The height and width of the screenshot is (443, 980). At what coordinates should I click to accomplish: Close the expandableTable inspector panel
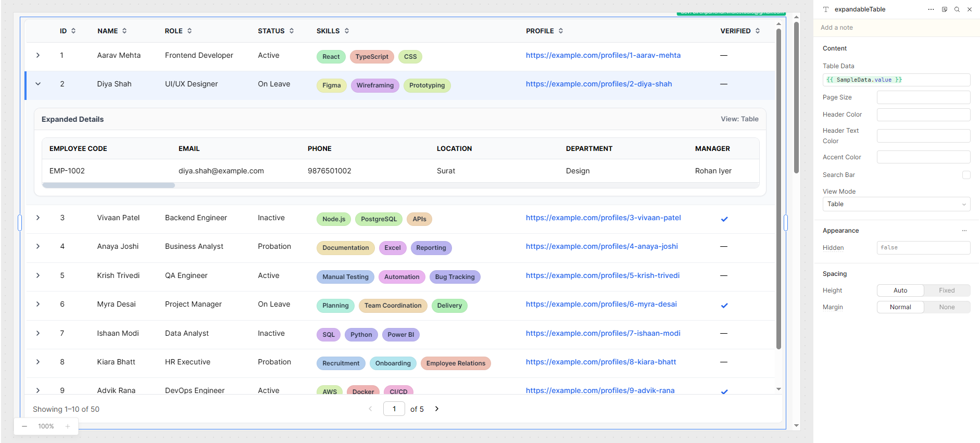970,9
